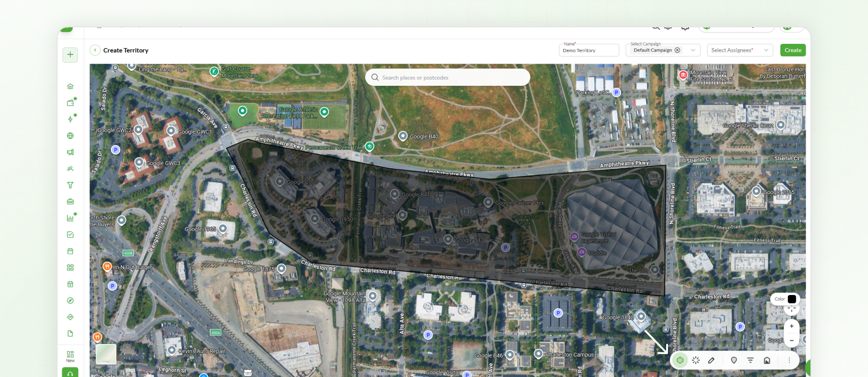868x377 pixels.
Task: Open the Select Assignees dropdown
Action: click(x=740, y=50)
